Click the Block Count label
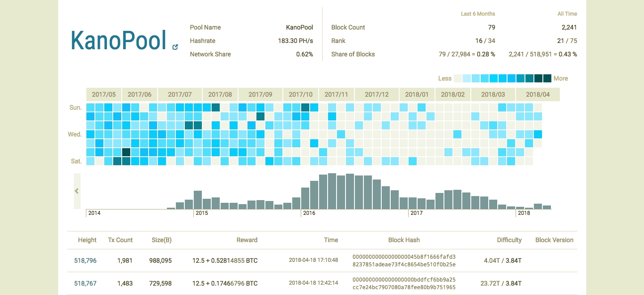The image size is (644, 295). coord(348,27)
